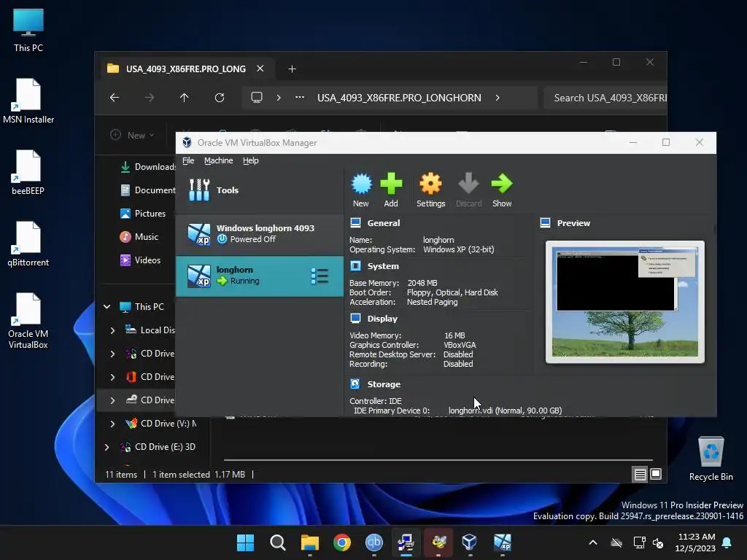Click the System section chip icon
The width and height of the screenshot is (747, 560).
(x=355, y=265)
